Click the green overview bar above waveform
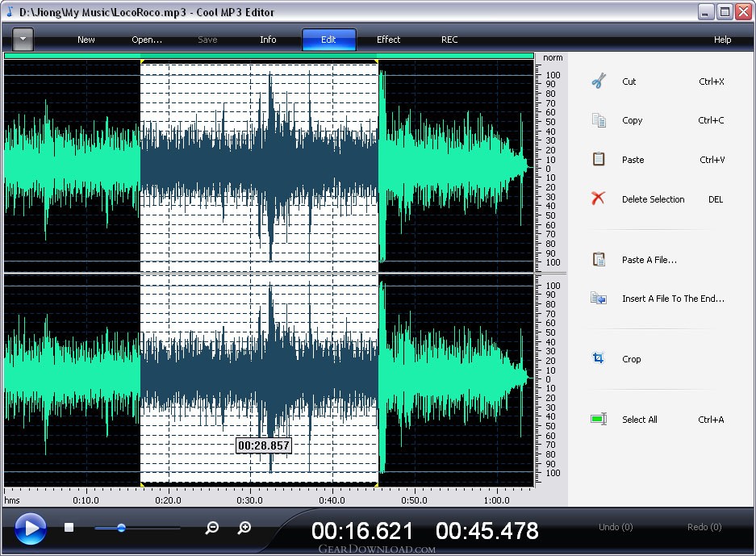 pos(269,56)
